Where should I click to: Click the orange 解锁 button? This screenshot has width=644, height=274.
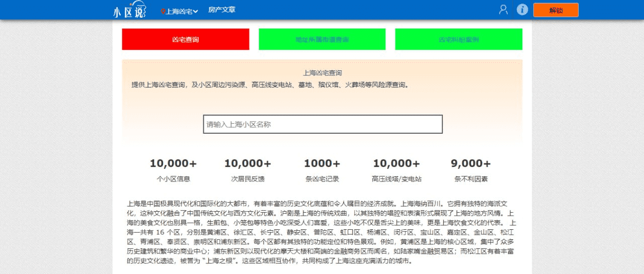556,10
